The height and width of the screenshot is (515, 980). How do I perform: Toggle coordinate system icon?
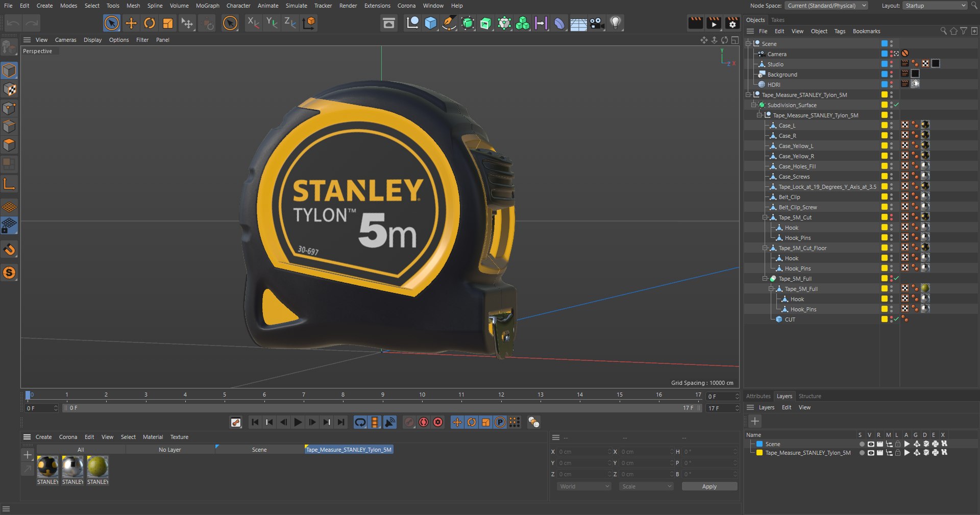coord(309,22)
